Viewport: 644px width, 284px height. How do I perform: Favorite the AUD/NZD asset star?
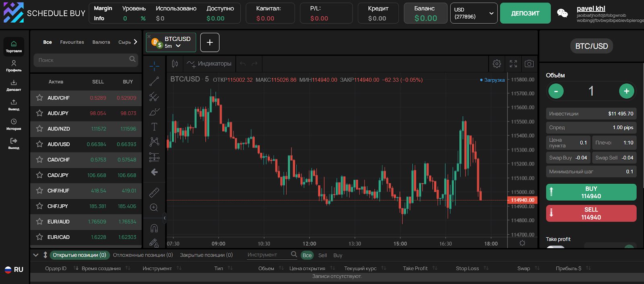(39, 129)
